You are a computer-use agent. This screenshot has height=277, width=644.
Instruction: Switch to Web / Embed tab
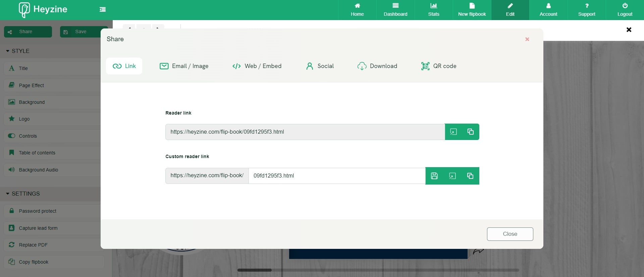[257, 66]
